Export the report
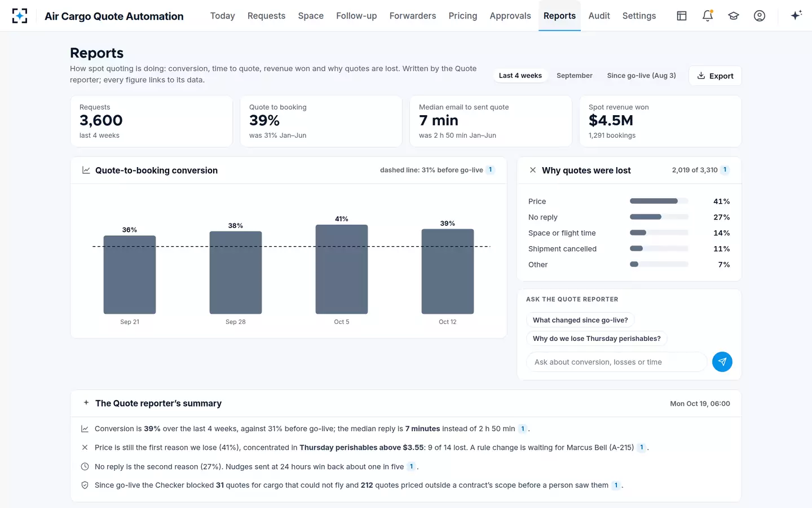This screenshot has width=812, height=508. coord(715,76)
